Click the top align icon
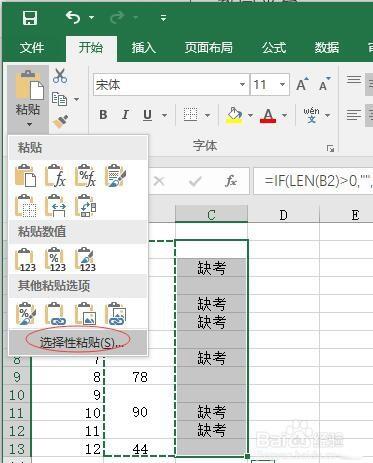 click(354, 80)
